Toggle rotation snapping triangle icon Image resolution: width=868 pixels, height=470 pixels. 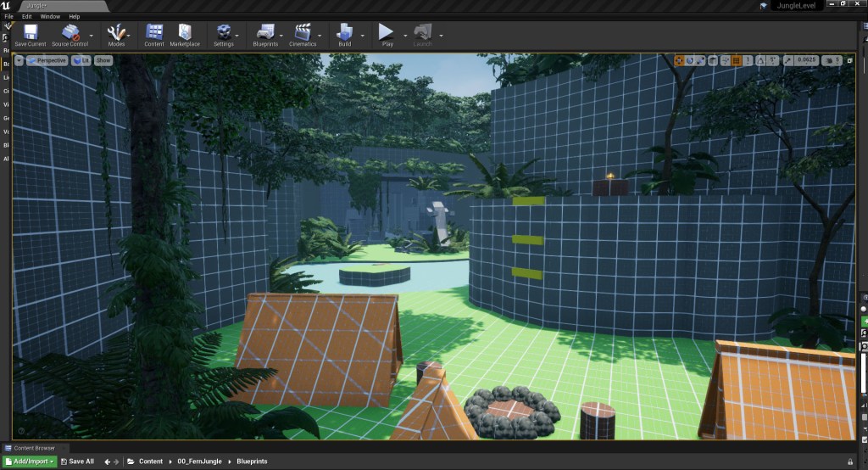pos(762,60)
